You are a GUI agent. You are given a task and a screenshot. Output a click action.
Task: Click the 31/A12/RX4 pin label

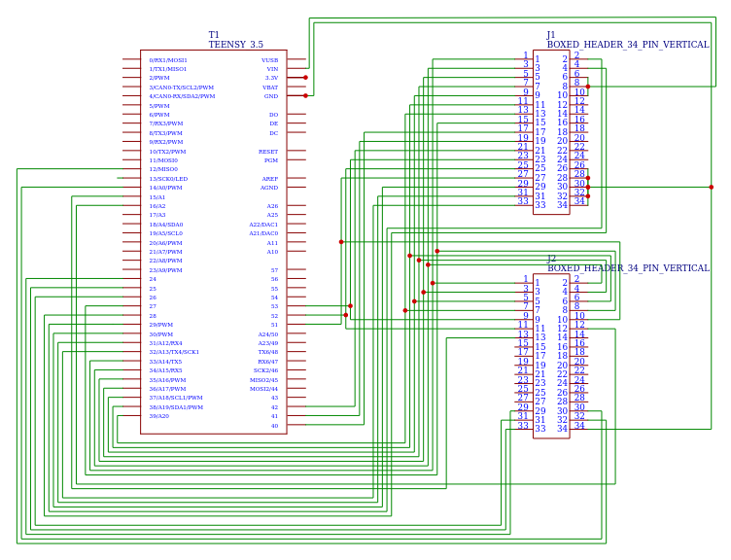(x=165, y=343)
